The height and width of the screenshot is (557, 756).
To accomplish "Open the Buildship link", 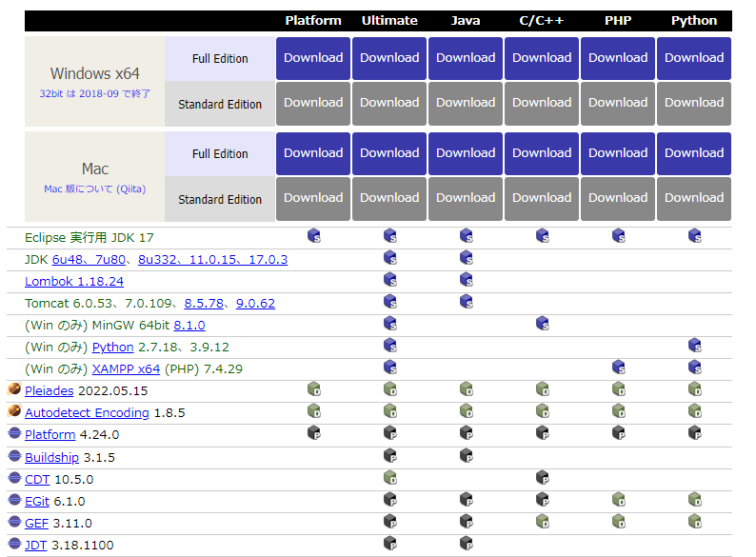I will [51, 457].
